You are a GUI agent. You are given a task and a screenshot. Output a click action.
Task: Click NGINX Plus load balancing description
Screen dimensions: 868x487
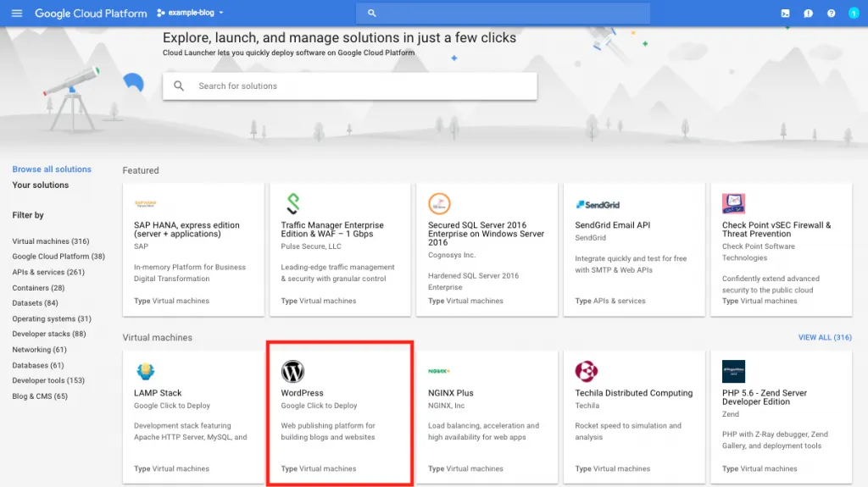(x=483, y=431)
